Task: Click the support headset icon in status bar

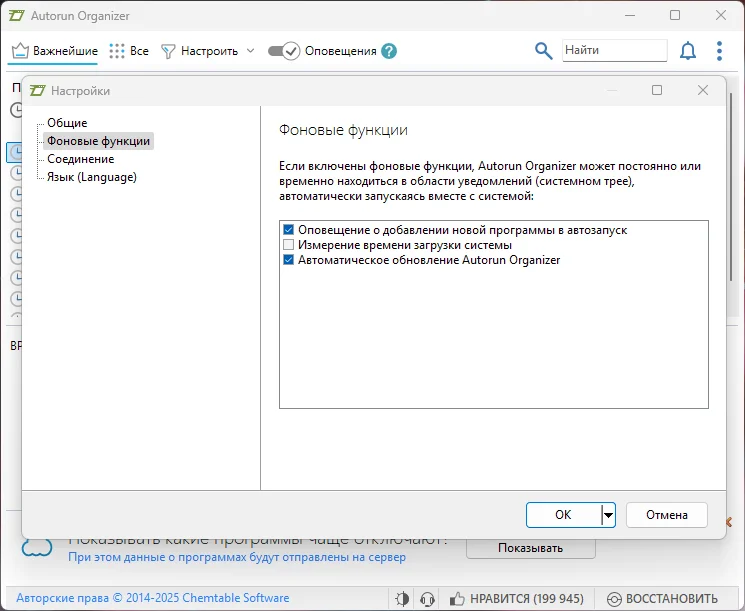Action: (x=428, y=599)
